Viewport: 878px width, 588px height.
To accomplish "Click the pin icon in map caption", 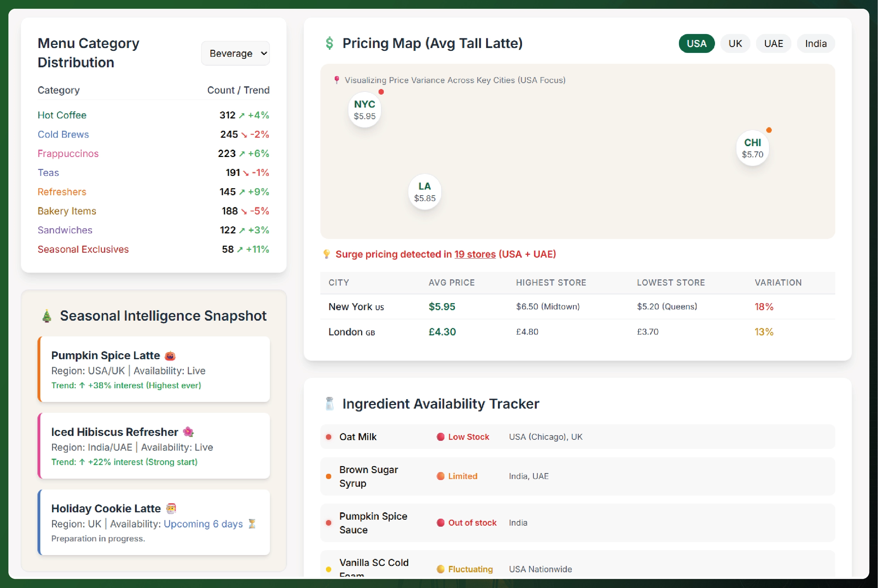I will pos(336,80).
